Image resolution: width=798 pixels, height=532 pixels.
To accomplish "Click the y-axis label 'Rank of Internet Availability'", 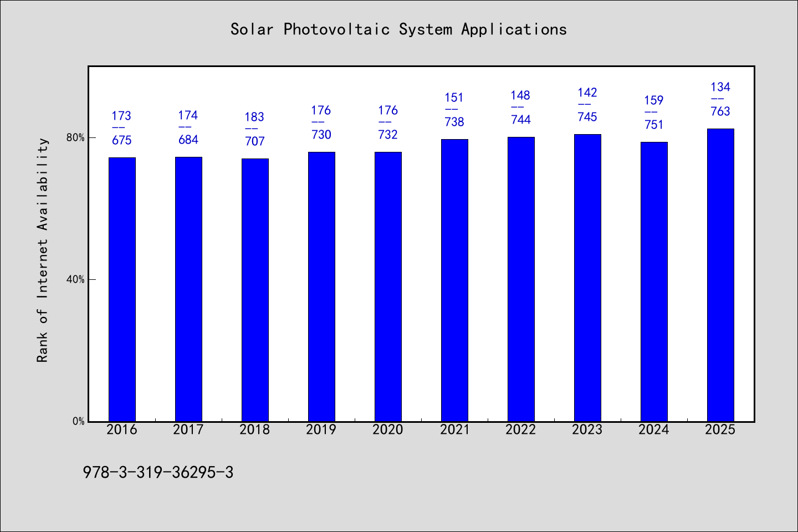I will (43, 250).
